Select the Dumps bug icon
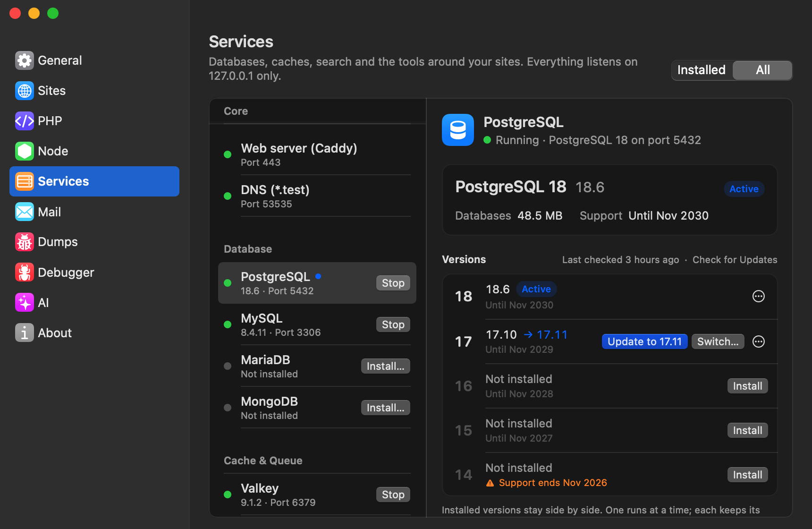The image size is (812, 529). point(25,242)
